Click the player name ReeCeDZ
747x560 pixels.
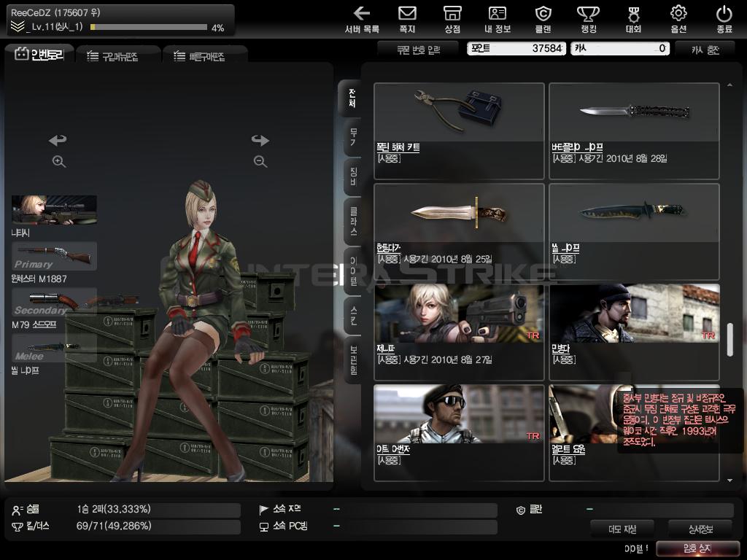pyautogui.click(x=31, y=13)
